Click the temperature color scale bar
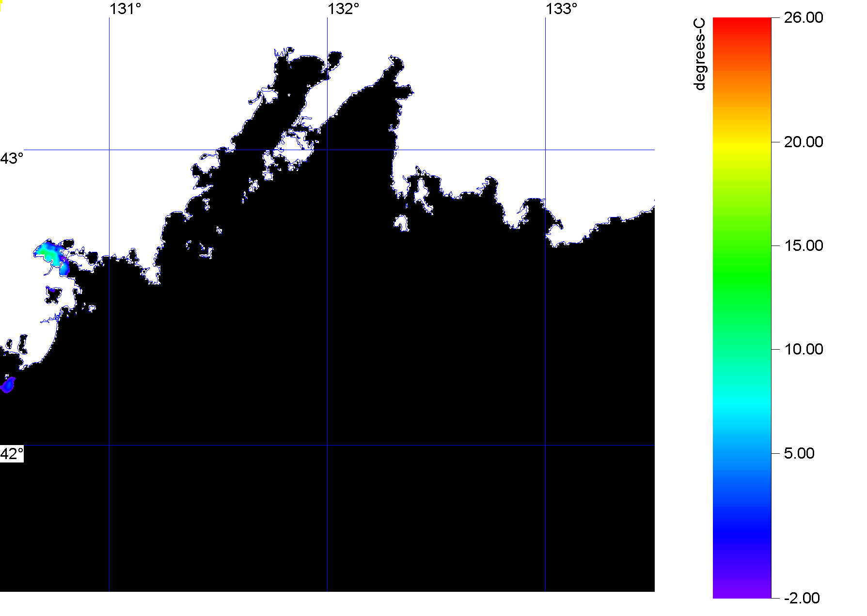The image size is (867, 616). (742, 308)
